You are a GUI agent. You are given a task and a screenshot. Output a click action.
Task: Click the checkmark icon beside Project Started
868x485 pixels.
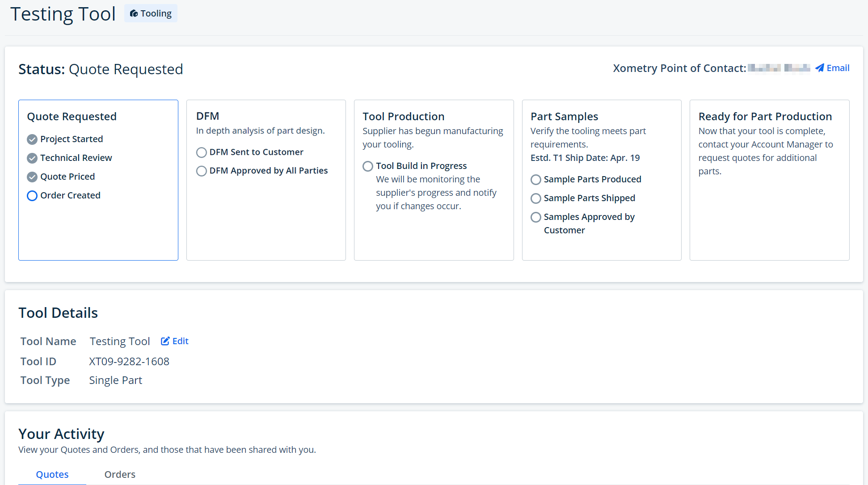pos(32,139)
